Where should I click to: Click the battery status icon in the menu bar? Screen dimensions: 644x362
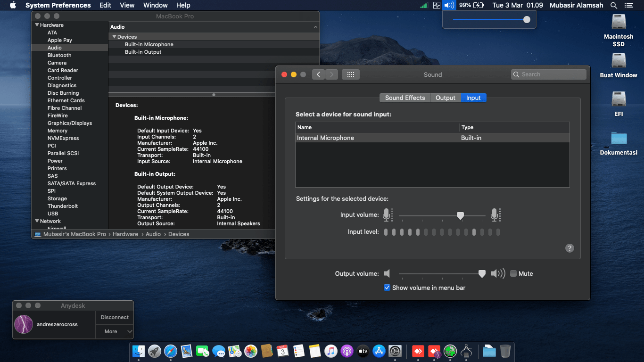[479, 5]
